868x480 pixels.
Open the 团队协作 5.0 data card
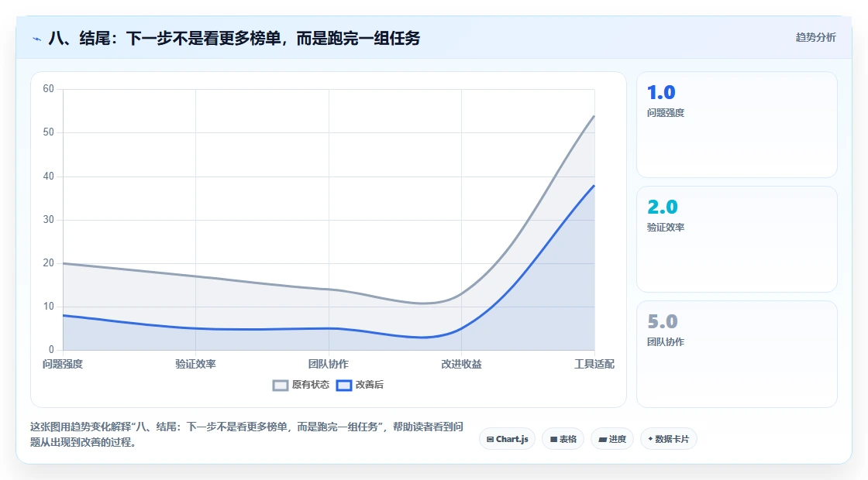pos(737,354)
